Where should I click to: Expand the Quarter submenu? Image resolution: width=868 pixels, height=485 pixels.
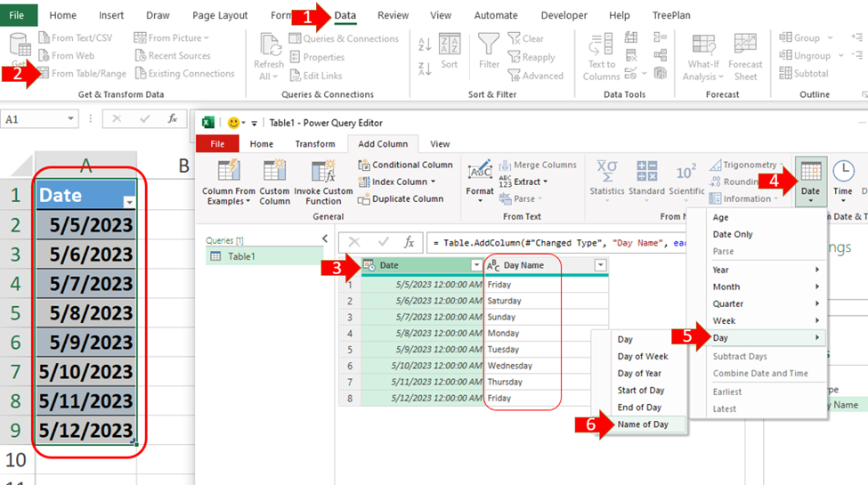(x=766, y=304)
